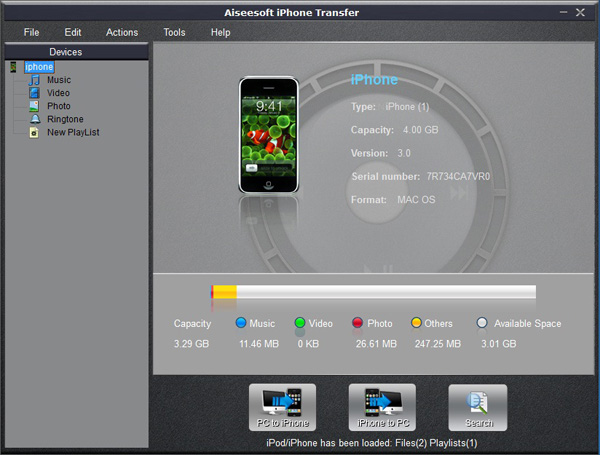The image size is (600, 455).
Task: Click the 3.29 GB capacity value
Action: (x=191, y=344)
